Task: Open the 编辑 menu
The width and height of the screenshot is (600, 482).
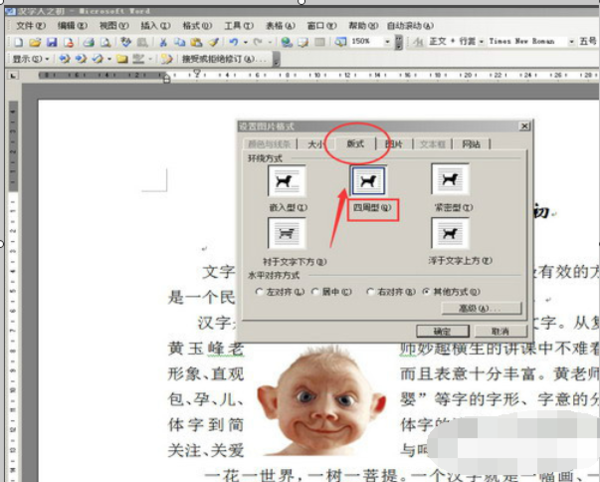Action: [x=72, y=26]
